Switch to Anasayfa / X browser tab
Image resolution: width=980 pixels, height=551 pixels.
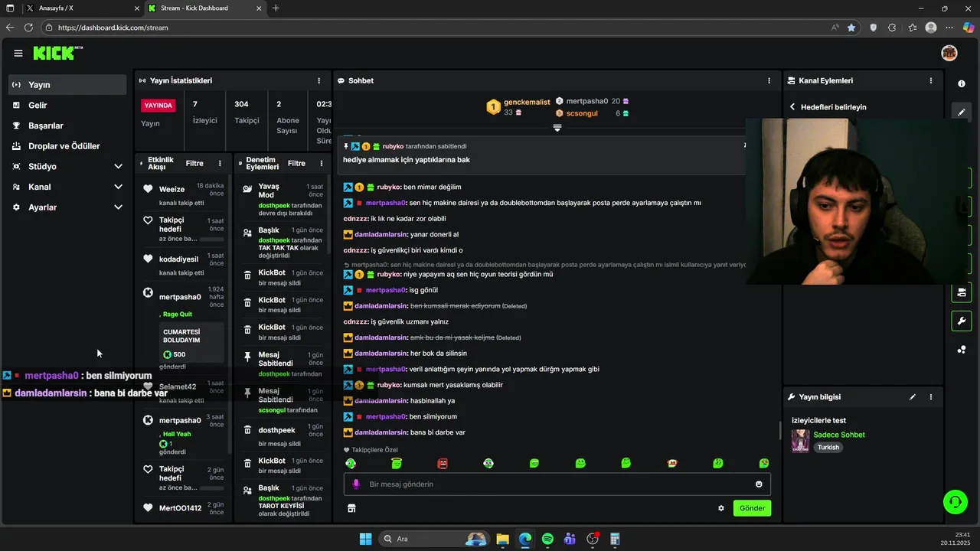coord(82,8)
